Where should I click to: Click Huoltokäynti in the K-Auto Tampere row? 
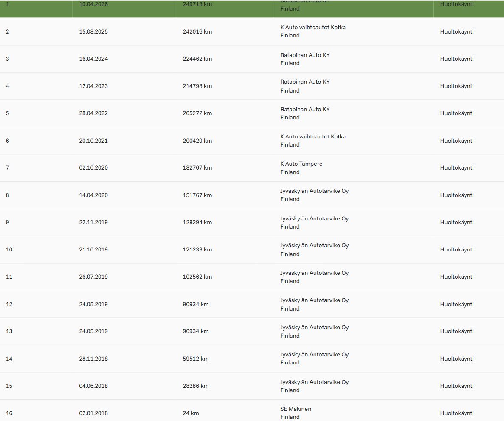(457, 167)
